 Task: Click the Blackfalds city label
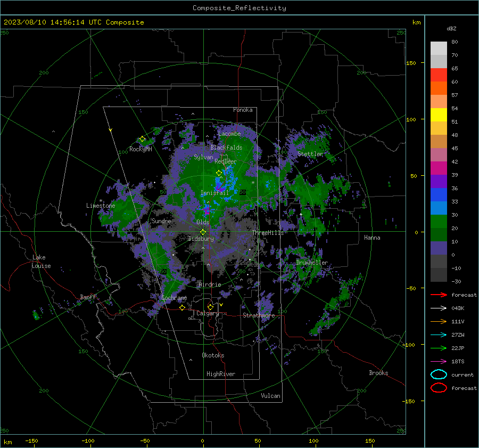[x=226, y=148]
